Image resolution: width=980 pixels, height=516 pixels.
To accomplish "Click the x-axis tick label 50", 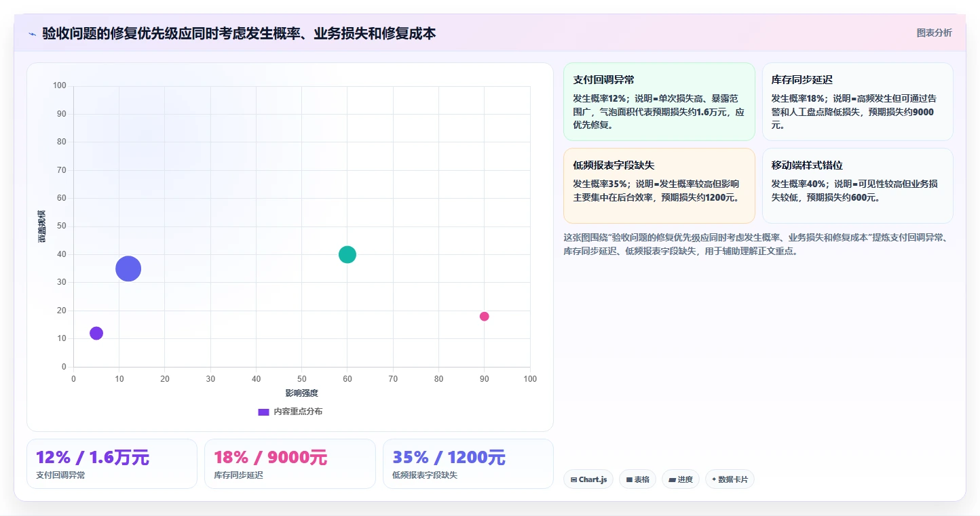I will (x=302, y=379).
